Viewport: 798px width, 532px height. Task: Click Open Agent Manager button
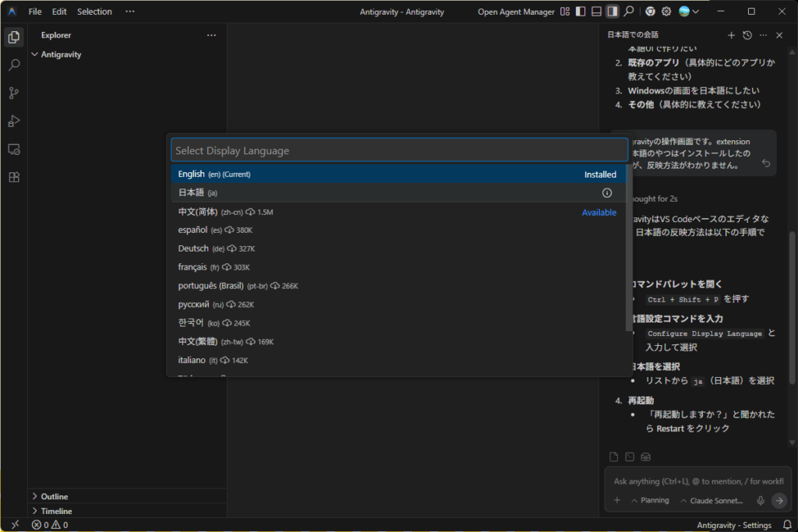(516, 12)
